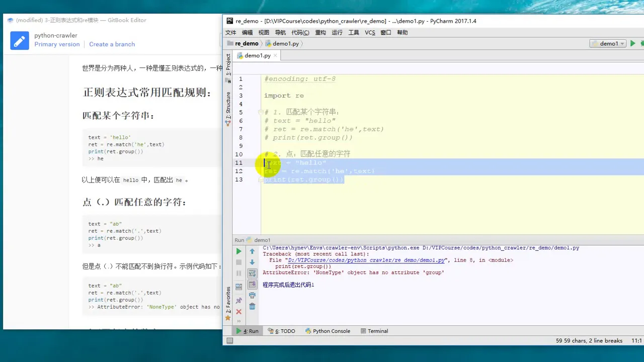Open the 重构 (Refactor) menu

point(320,33)
